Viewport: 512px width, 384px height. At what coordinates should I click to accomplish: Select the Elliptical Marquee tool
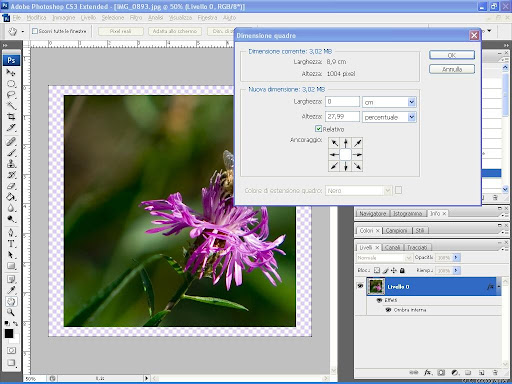[11, 83]
